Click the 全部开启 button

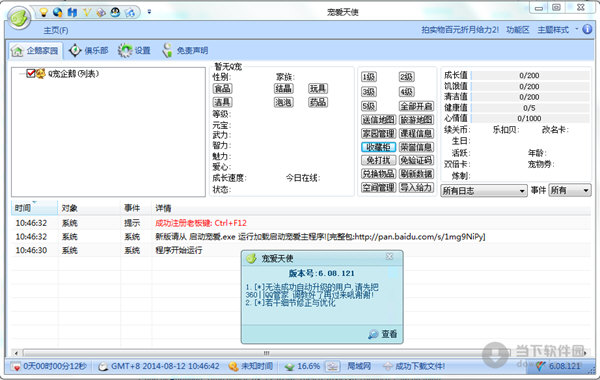(x=416, y=106)
